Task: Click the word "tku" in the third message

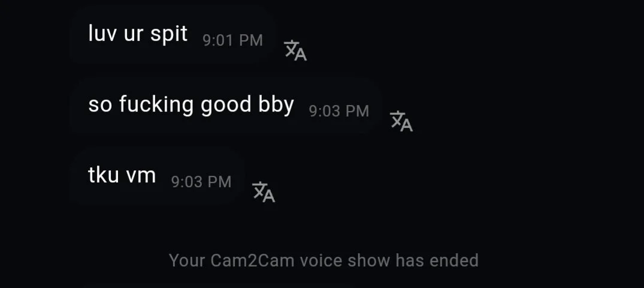Action: click(103, 175)
